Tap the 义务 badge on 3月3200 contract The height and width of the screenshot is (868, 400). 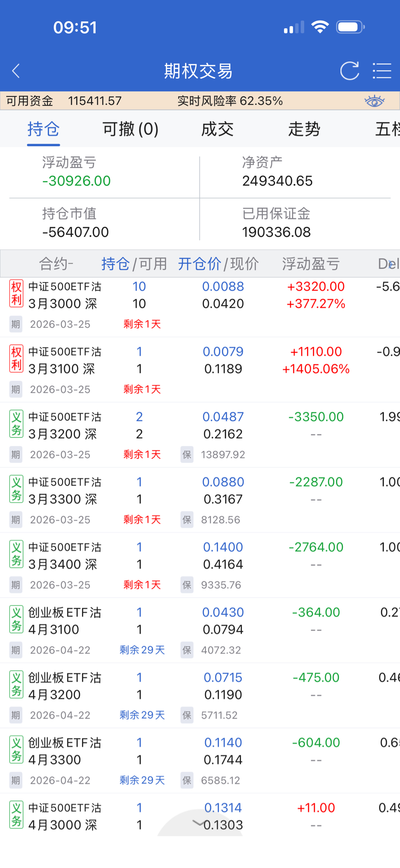(16, 424)
